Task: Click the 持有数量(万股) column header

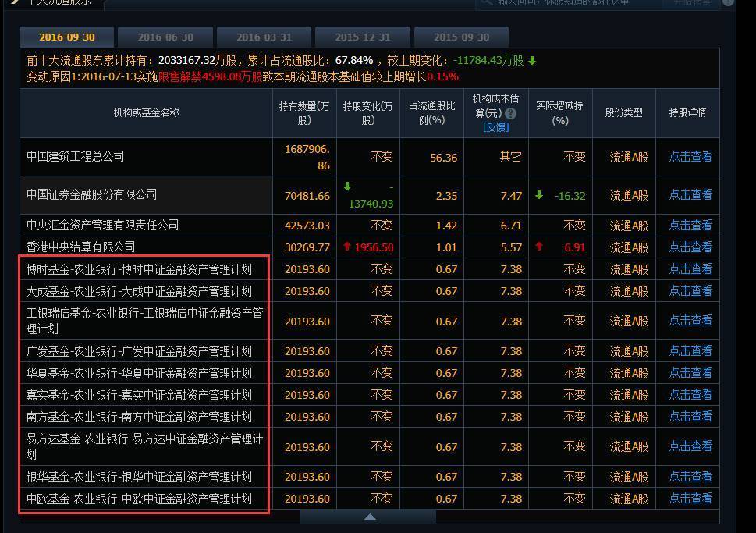Action: tap(304, 113)
